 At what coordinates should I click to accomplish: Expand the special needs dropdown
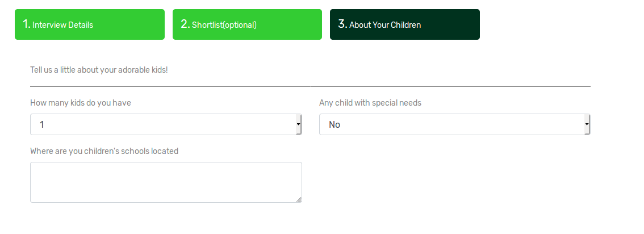[454, 124]
